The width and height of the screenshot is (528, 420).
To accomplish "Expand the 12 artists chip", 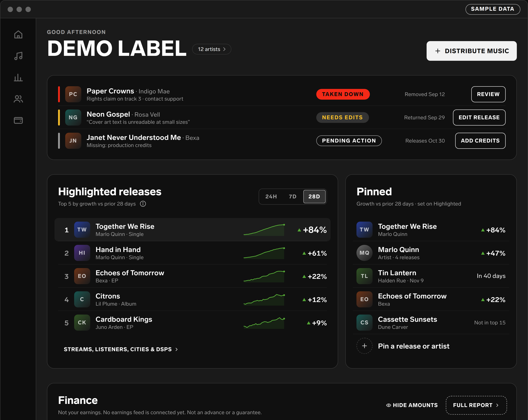I will click(x=212, y=49).
